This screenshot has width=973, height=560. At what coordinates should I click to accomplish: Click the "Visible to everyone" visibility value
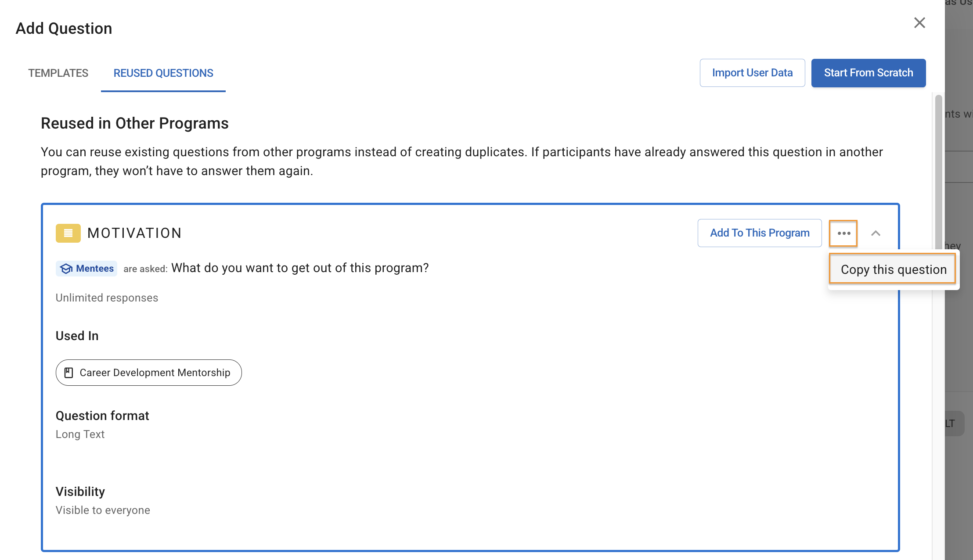point(103,510)
